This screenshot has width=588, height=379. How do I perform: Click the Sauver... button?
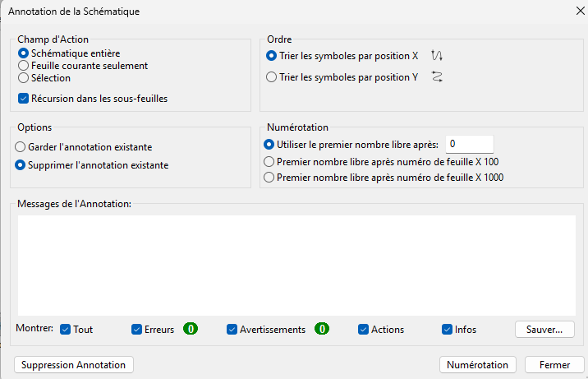544,330
